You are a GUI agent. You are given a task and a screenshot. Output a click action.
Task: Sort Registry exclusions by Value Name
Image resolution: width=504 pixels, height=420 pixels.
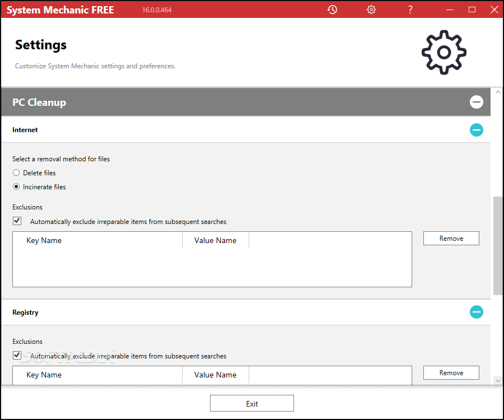[216, 375]
